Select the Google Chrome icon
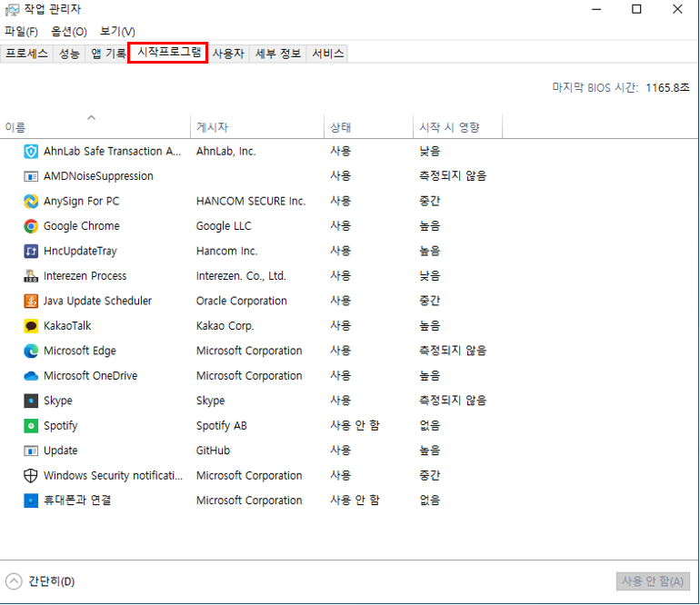Image resolution: width=700 pixels, height=605 pixels. pyautogui.click(x=31, y=226)
